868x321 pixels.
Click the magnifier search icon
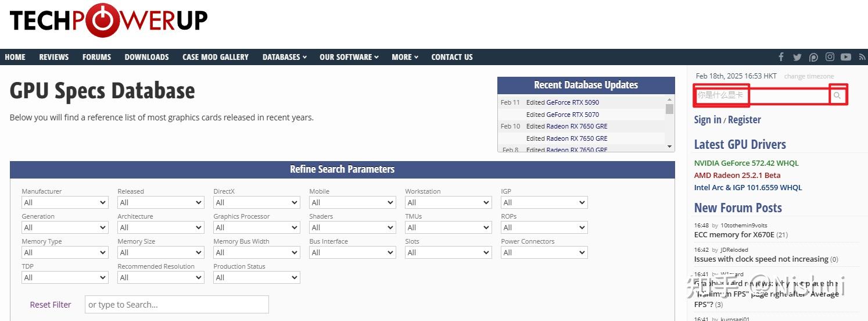coord(837,95)
